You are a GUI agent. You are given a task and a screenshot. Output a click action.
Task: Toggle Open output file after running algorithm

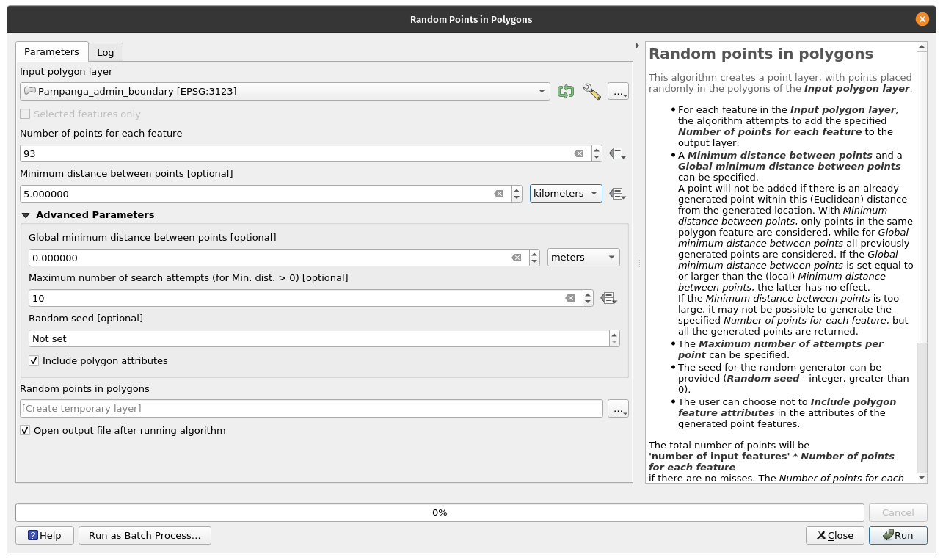coord(25,431)
